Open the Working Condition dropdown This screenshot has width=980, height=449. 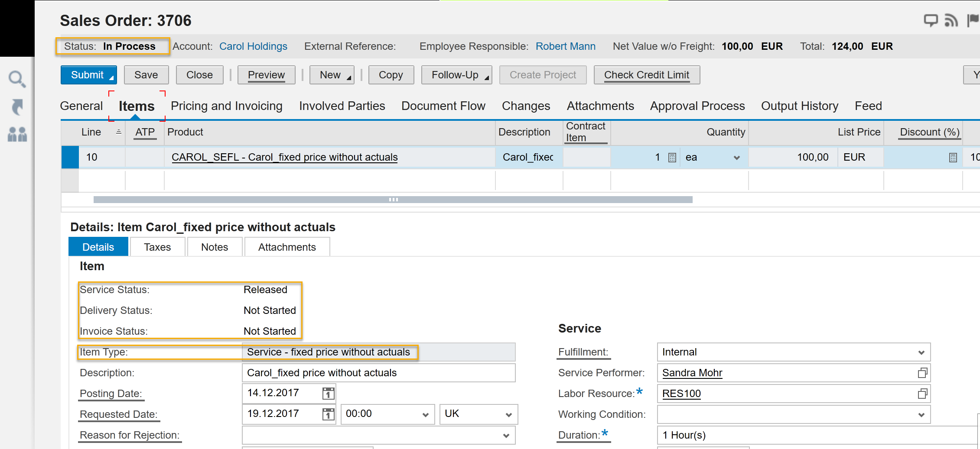click(x=921, y=415)
